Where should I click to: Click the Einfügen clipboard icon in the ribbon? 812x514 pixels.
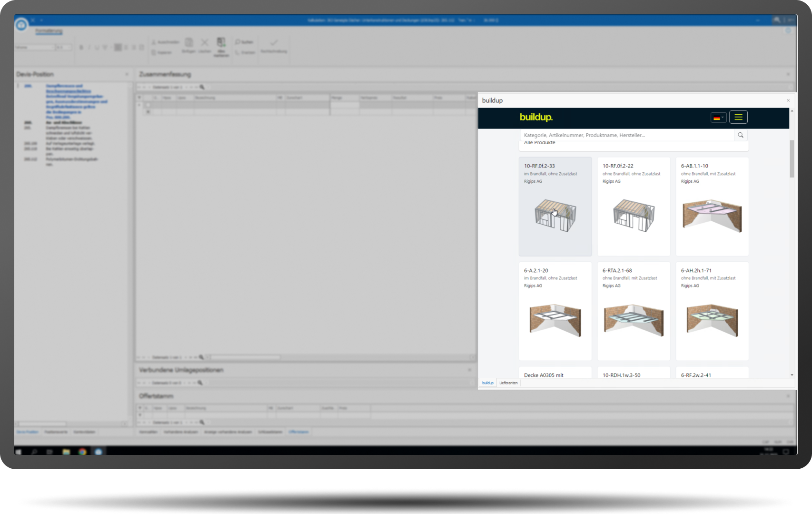click(189, 43)
